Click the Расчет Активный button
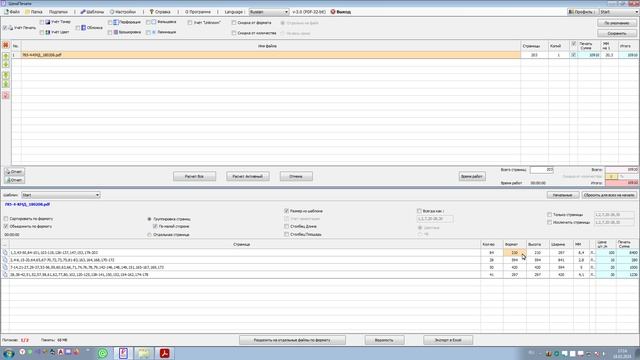This screenshot has height=360, width=640. tap(247, 176)
